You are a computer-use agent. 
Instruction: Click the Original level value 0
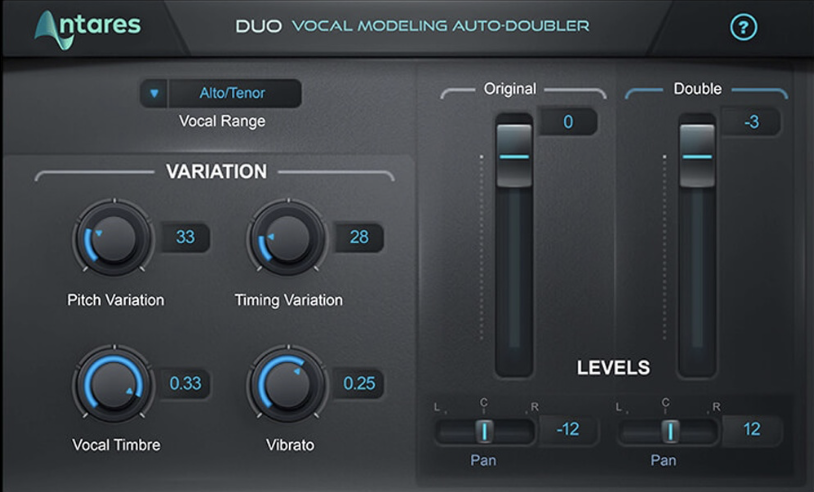tap(568, 122)
